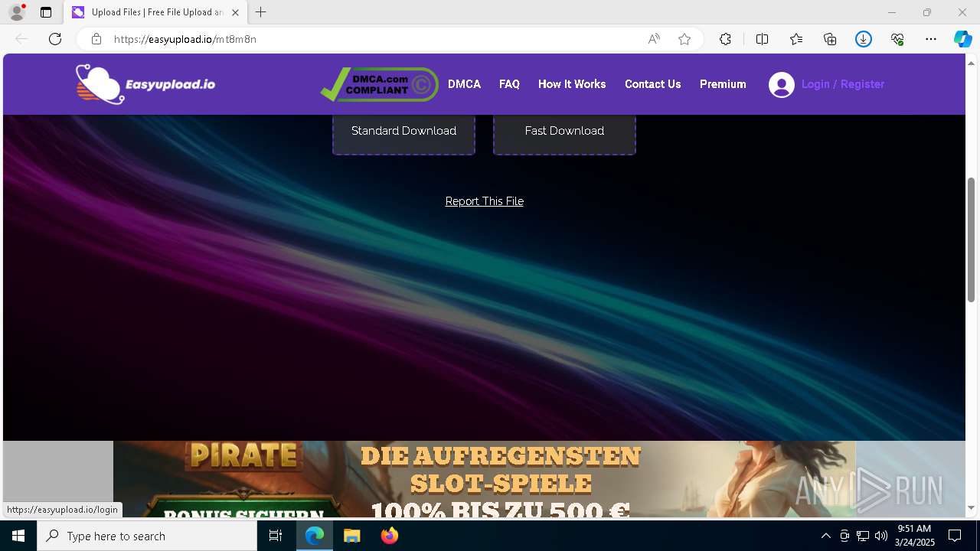Open clock and date flyout
The height and width of the screenshot is (551, 980).
[914, 536]
